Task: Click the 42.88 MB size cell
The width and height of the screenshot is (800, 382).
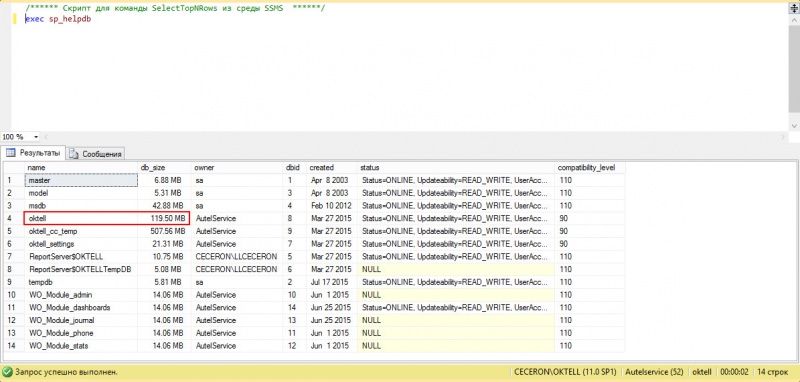Action: (164, 206)
